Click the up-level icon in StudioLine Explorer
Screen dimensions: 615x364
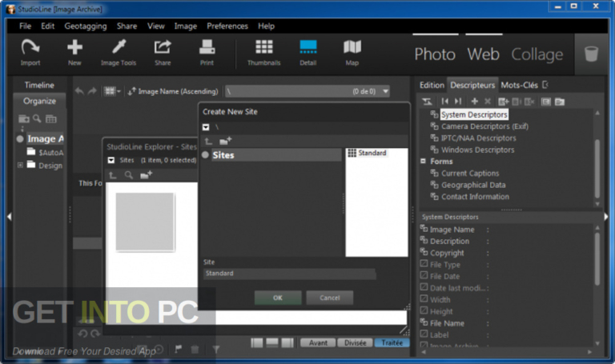(x=113, y=175)
